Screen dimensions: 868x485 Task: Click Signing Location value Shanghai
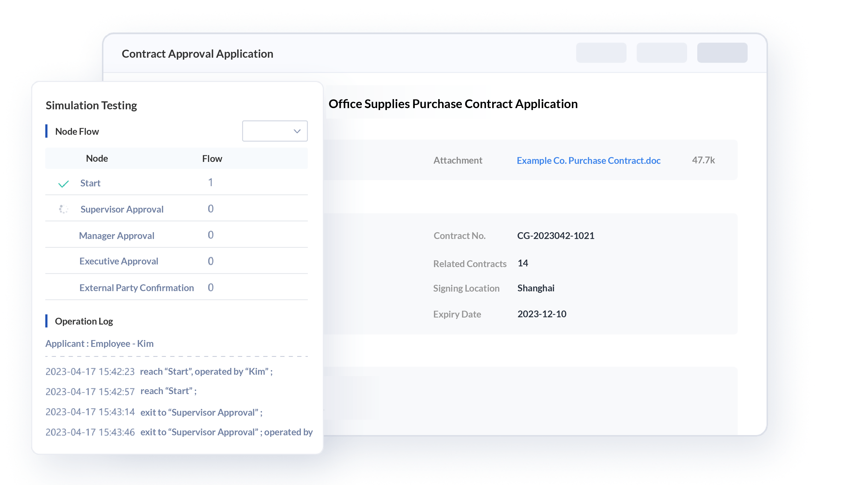536,288
